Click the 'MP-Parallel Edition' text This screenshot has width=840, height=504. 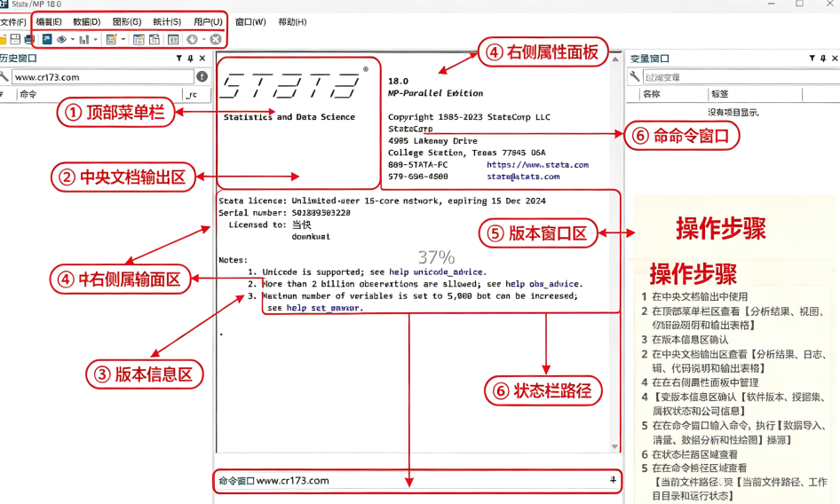tap(435, 93)
